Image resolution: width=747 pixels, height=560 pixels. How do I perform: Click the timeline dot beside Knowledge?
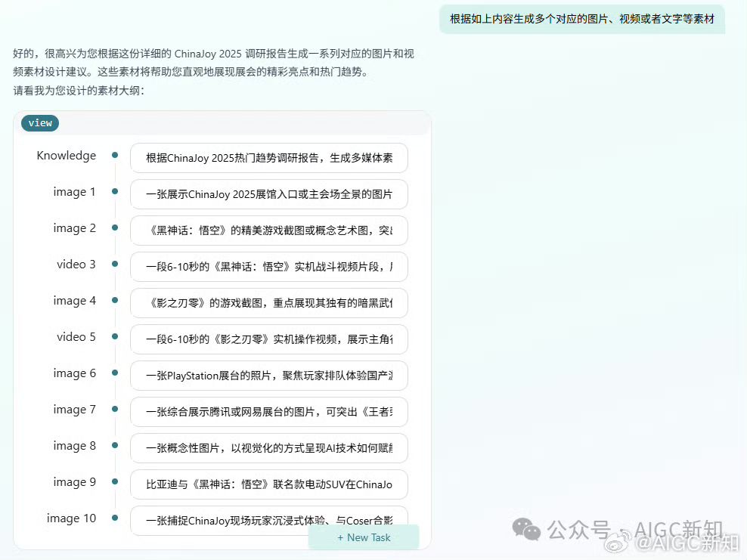pos(115,155)
